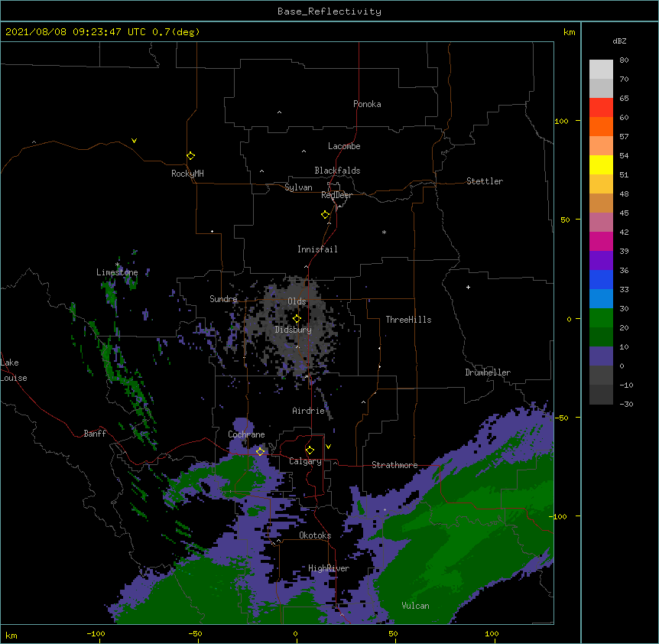This screenshot has width=659, height=644.
Task: Click the Banff label
Action: (95, 434)
